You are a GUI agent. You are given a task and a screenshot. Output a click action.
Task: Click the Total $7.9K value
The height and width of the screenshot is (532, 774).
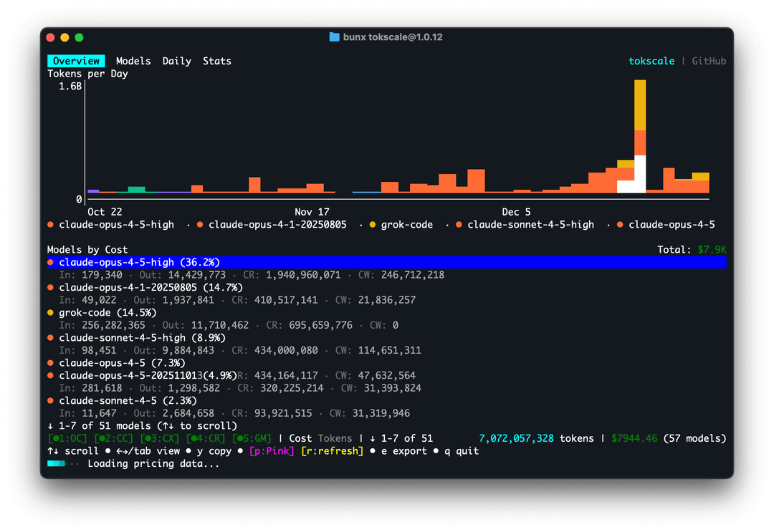click(x=712, y=249)
